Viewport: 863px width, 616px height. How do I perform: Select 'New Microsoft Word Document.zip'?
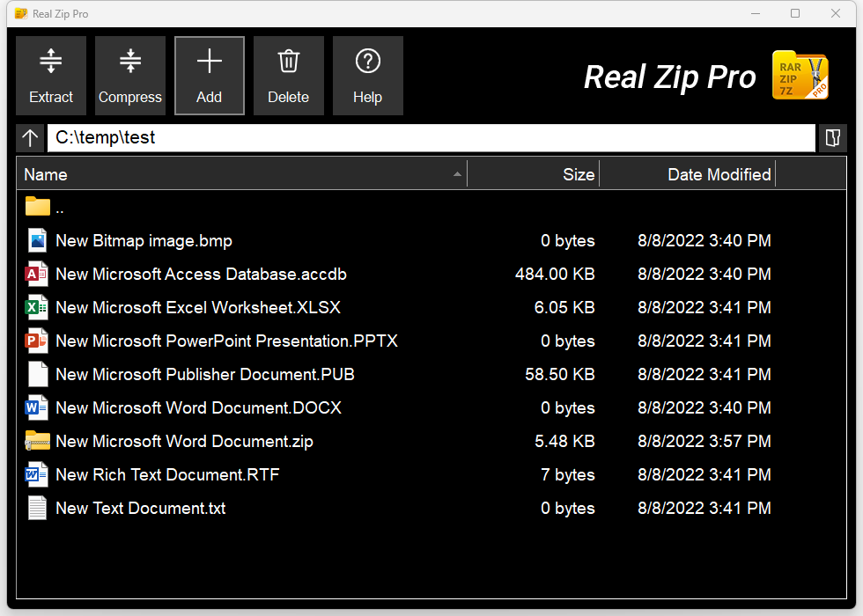point(184,442)
